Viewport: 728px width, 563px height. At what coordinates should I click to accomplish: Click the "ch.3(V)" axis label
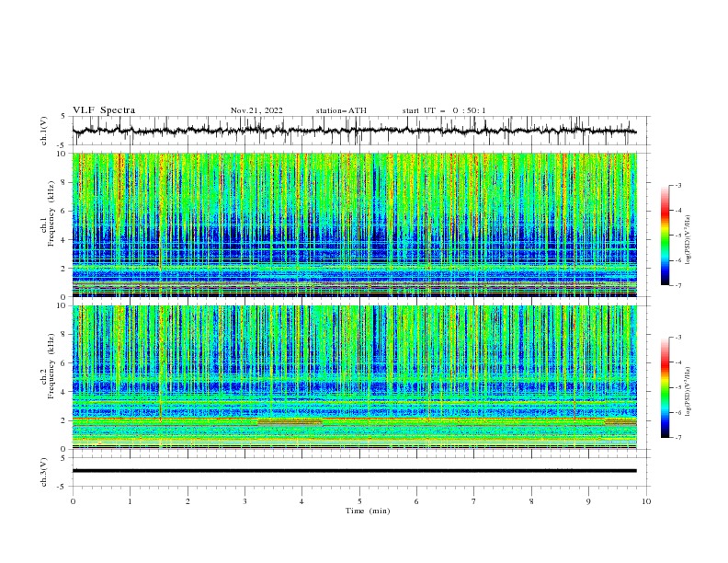[x=44, y=472]
